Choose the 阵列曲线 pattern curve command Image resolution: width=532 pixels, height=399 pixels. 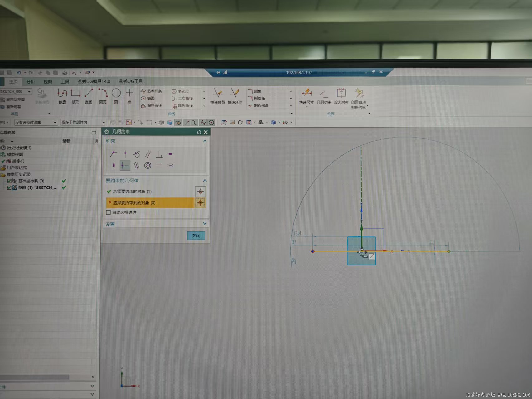point(182,106)
